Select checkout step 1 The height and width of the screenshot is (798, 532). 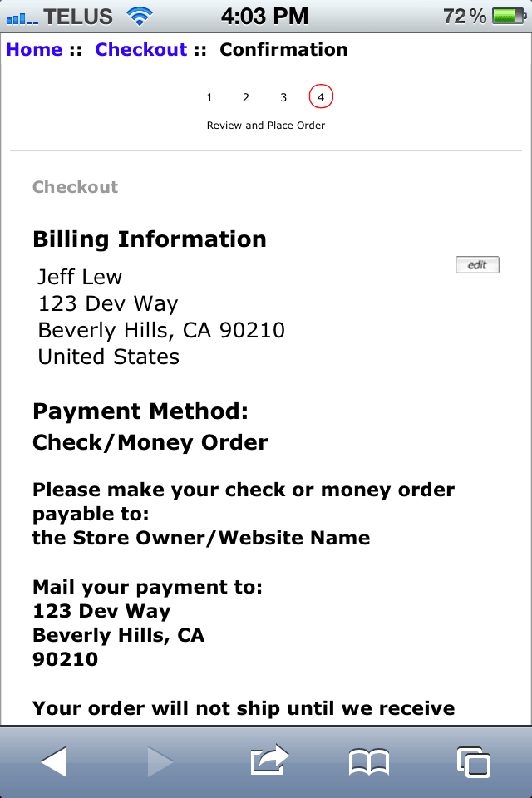click(x=209, y=98)
